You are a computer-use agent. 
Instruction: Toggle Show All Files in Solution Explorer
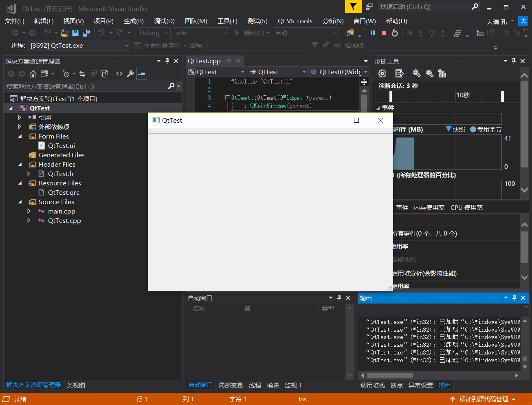pyautogui.click(x=103, y=73)
